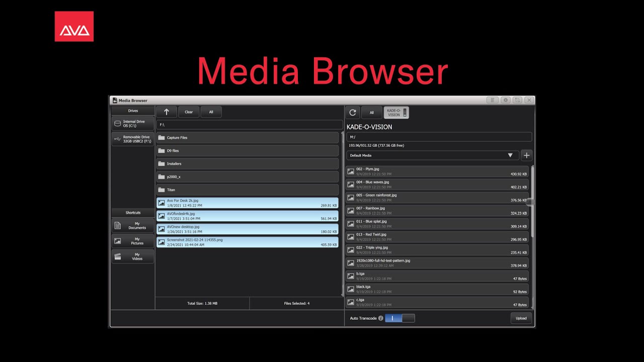Image resolution: width=644 pixels, height=362 pixels.
Task: Refresh the media server file list
Action: (353, 113)
